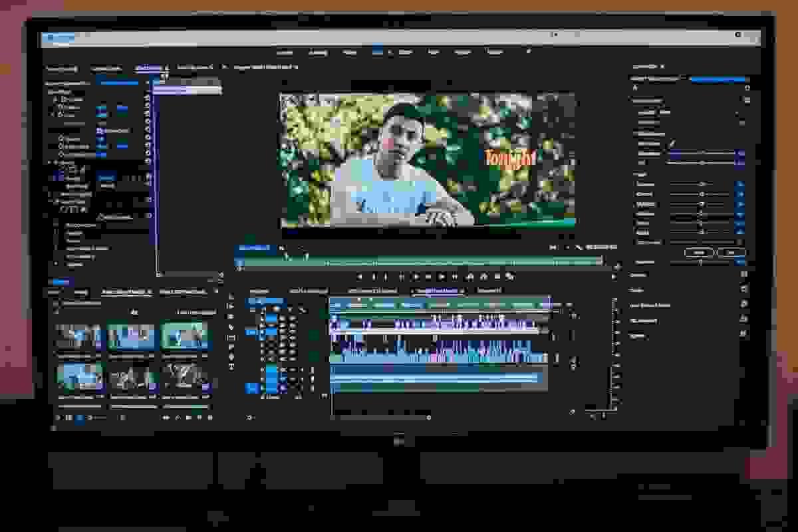Click Add Marker in Program monitor controls
This screenshot has width=798, height=532.
point(359,277)
